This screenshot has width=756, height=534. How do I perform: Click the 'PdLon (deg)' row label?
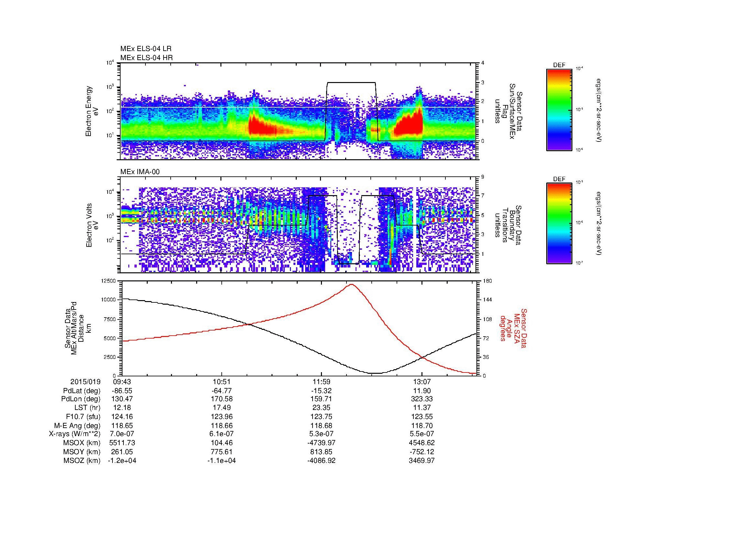tap(81, 399)
